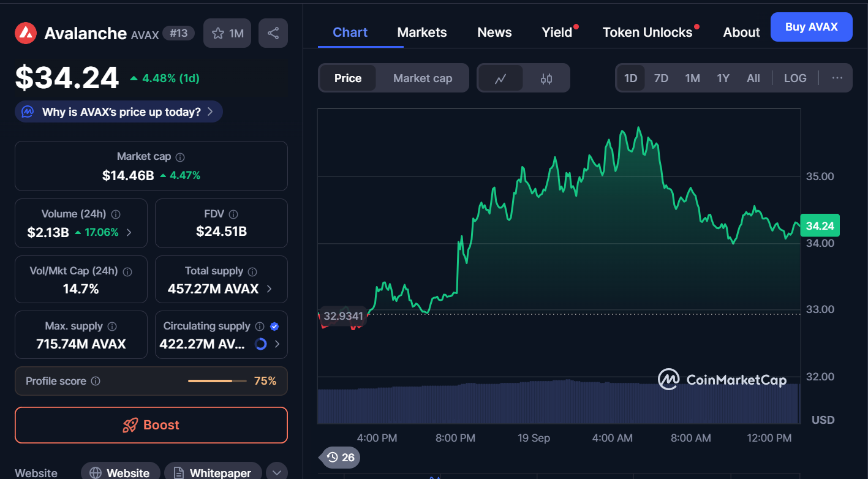Screen dimensions: 868x479
Task: Click the $14.46B market cap value
Action: click(x=128, y=176)
